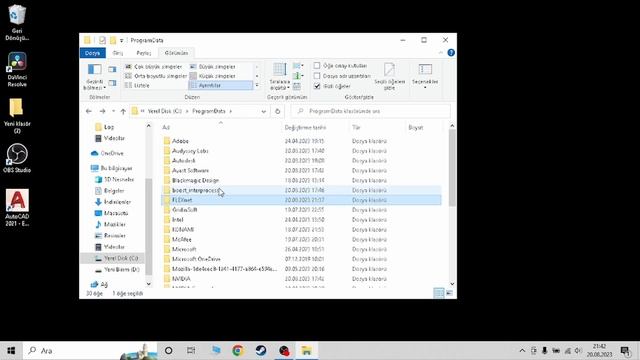Screen dimensions: 640x360
Task: Open notification center icon in tray
Action: 625,351
